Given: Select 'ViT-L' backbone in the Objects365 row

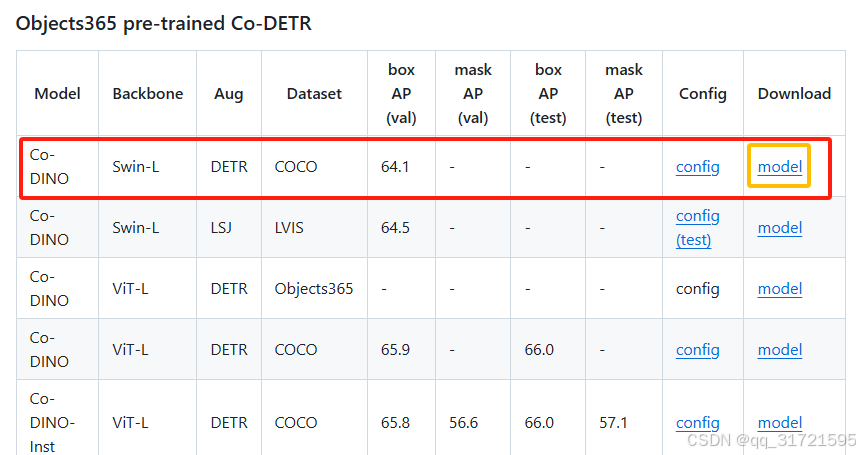Looking at the screenshot, I should 130,288.
